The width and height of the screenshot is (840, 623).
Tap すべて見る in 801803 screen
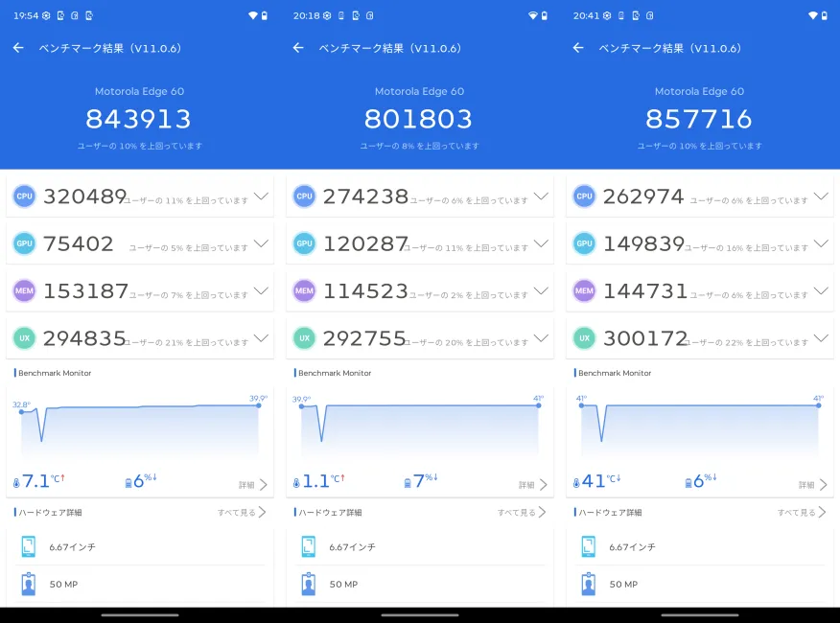coord(522,512)
